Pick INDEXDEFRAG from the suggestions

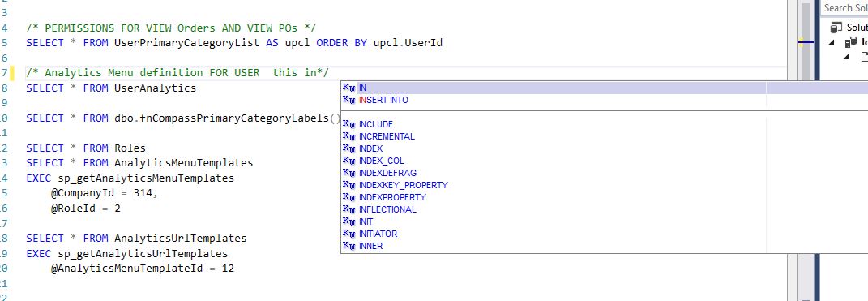click(x=387, y=173)
